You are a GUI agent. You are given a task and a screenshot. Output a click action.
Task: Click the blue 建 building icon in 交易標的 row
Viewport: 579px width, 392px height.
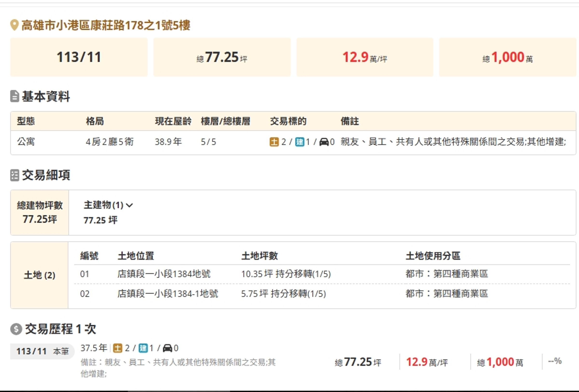[300, 142]
